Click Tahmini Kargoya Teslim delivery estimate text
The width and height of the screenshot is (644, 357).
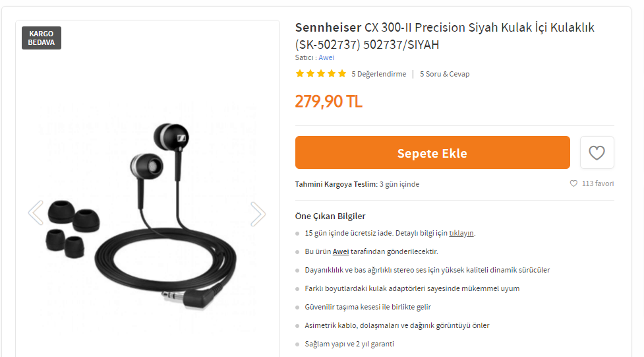point(357,184)
